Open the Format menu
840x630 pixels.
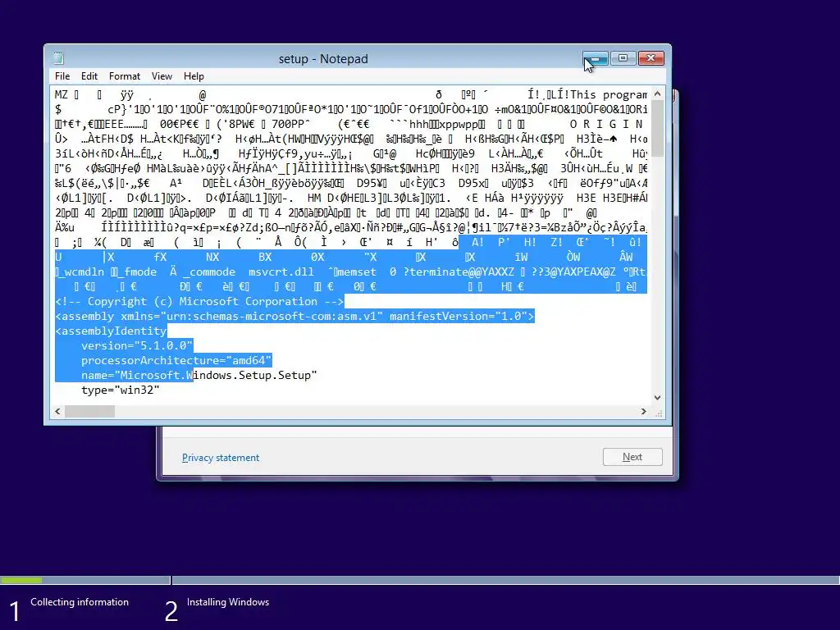[x=125, y=76]
